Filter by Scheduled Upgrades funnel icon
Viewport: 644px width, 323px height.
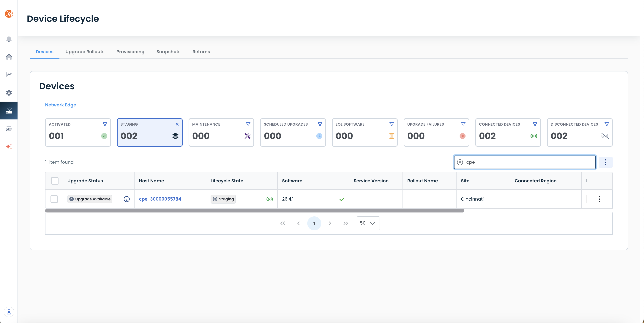pos(320,124)
